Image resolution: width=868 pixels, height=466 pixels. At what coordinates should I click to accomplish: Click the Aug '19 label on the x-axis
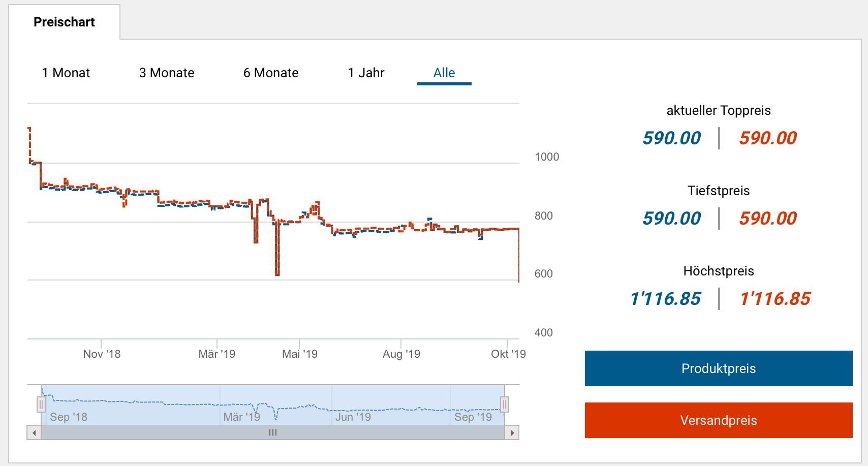click(401, 354)
